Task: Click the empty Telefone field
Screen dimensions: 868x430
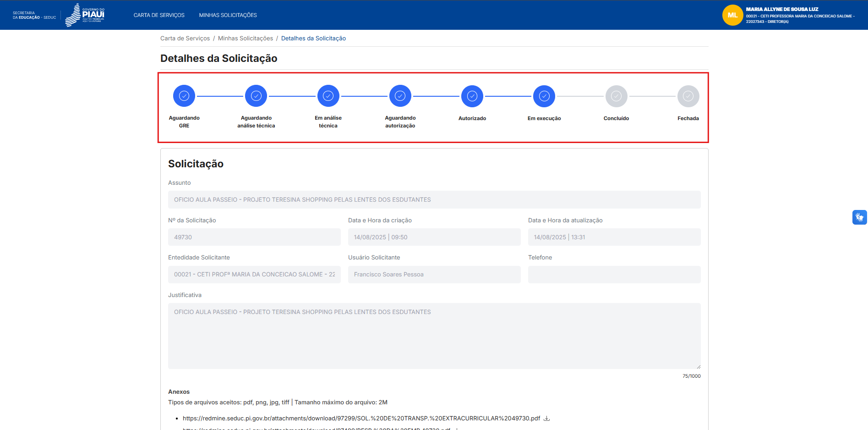Action: pyautogui.click(x=614, y=274)
